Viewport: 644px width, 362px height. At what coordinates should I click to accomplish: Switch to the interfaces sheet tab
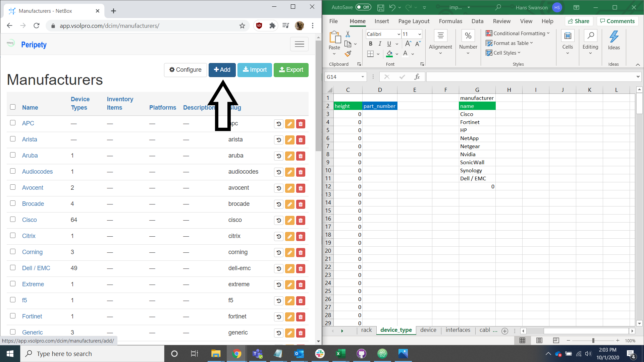tap(458, 330)
